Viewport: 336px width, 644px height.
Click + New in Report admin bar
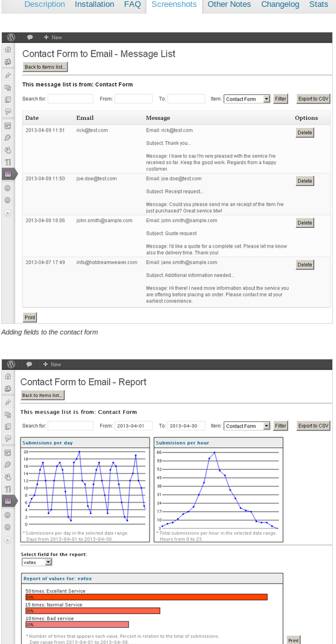[x=52, y=364]
